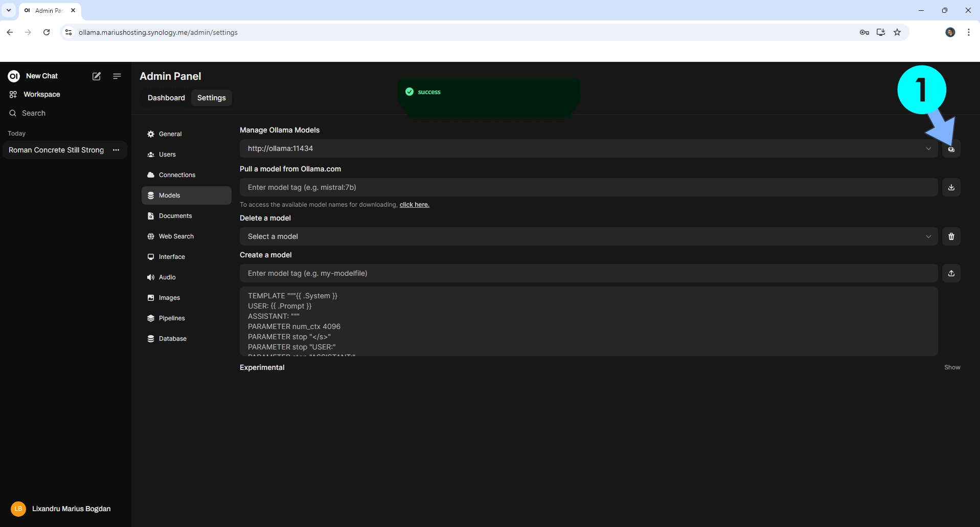Open Audio settings
Viewport: 980px width, 527px height.
point(186,277)
